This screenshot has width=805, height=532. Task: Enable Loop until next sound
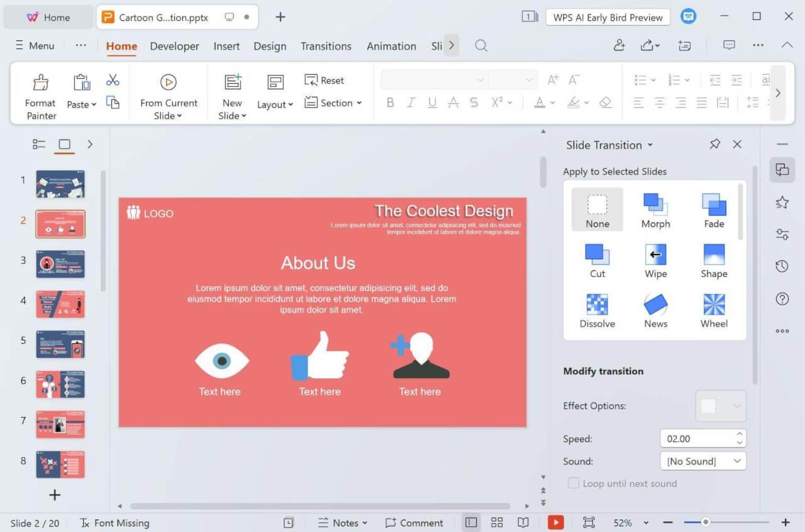[573, 483]
